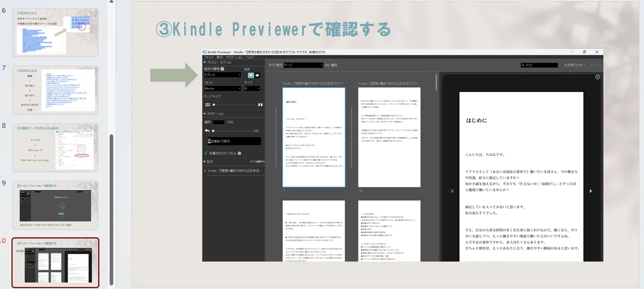Select page 13 thumbnail in preview grid
This screenshot has width=644, height=289.
click(x=389, y=138)
